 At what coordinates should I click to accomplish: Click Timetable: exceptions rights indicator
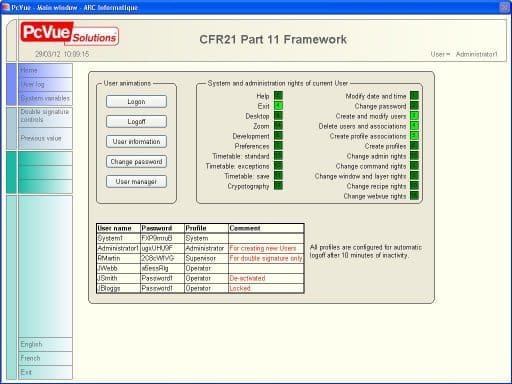tap(278, 166)
